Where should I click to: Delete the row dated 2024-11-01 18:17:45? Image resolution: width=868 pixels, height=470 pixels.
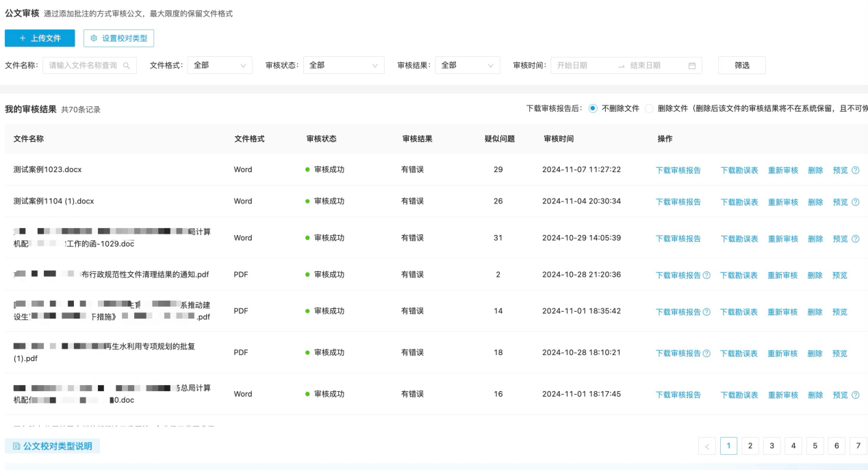tap(815, 395)
